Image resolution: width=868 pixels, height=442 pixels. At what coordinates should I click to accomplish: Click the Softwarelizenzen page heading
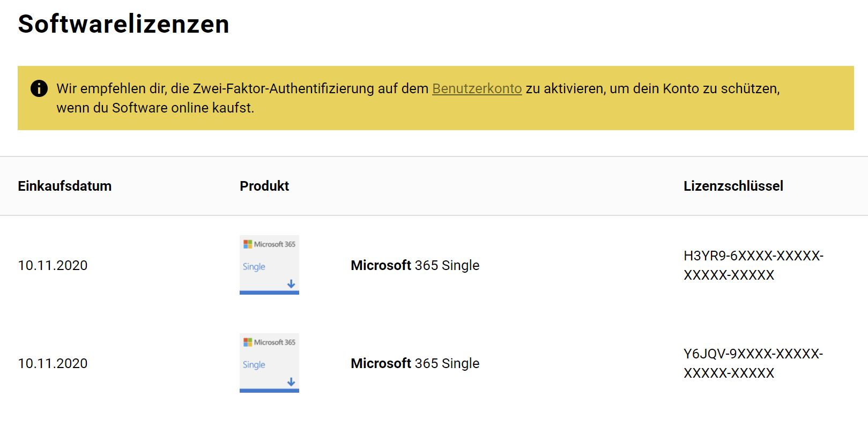pyautogui.click(x=123, y=24)
